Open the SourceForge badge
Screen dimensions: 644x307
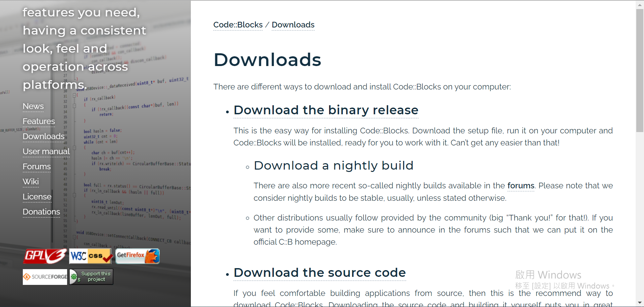point(45,277)
